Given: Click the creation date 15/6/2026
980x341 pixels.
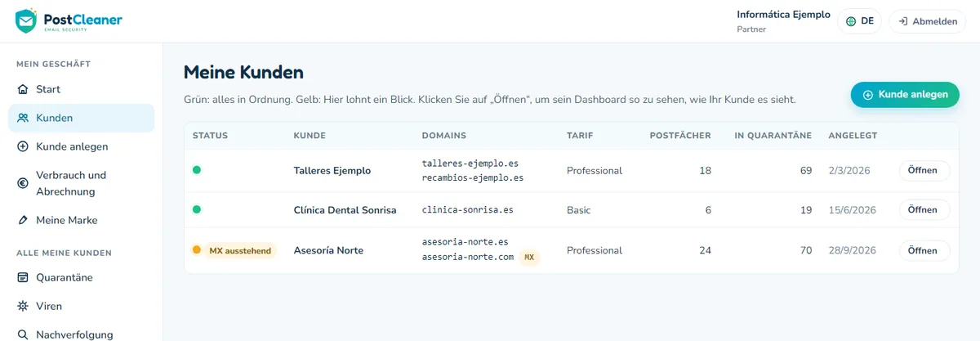Looking at the screenshot, I should pos(852,210).
